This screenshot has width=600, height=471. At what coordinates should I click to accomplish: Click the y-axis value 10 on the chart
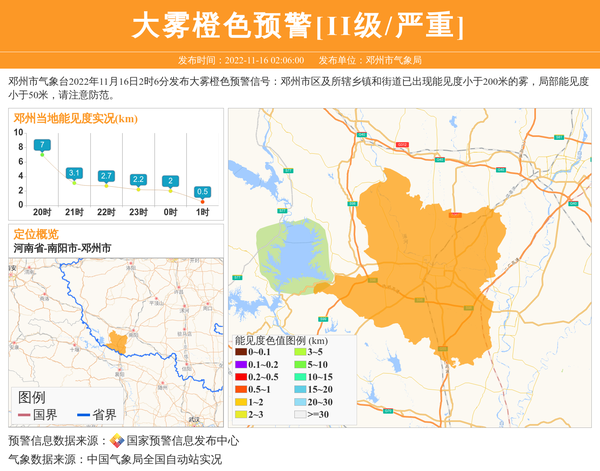coord(18,132)
